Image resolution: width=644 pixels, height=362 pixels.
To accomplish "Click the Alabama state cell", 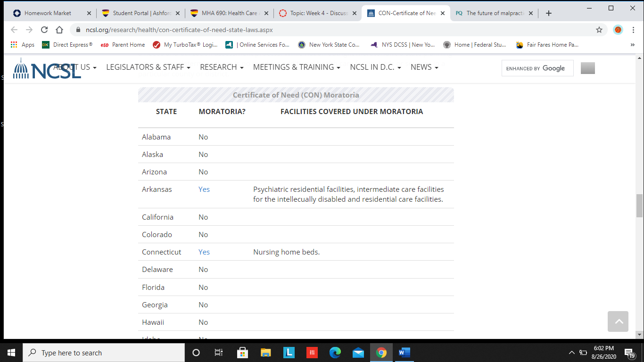I will click(156, 137).
